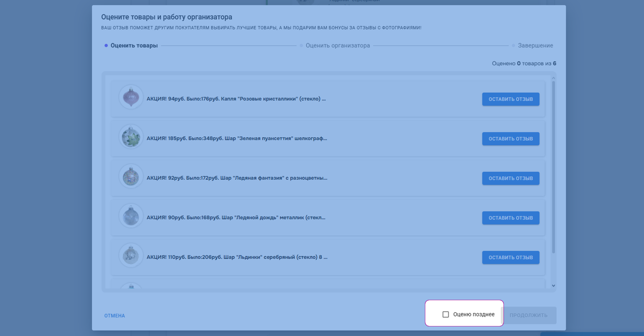This screenshot has width=644, height=336.
Task: Select the "Оценить товары" step
Action: click(134, 46)
